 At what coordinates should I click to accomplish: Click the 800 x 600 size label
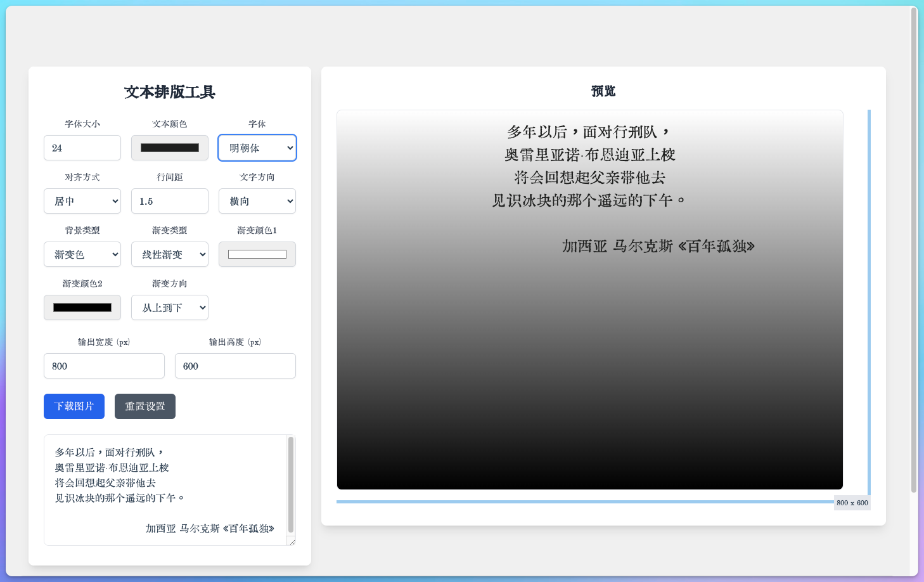[852, 503]
